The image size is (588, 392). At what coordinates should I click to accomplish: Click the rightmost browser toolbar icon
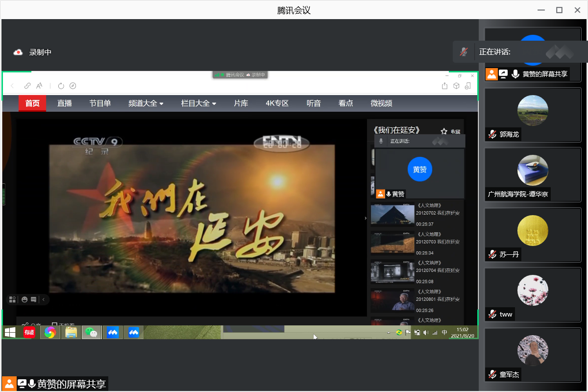(x=468, y=86)
